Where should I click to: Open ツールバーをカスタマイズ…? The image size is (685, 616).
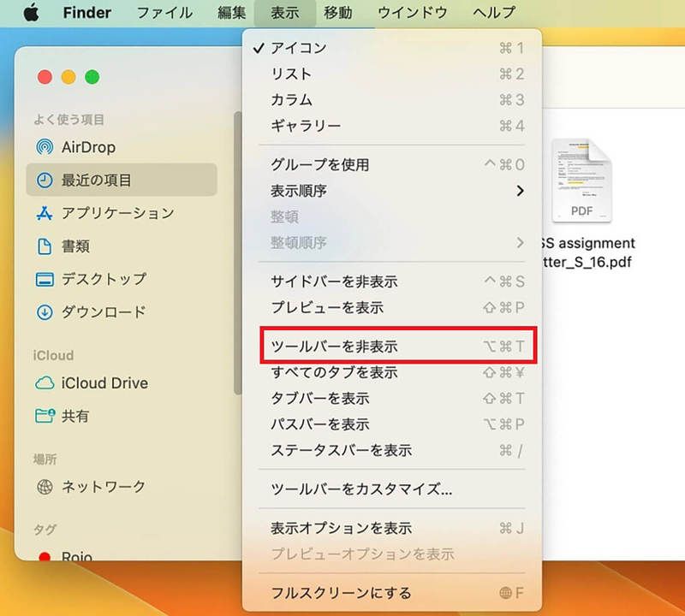[392, 489]
